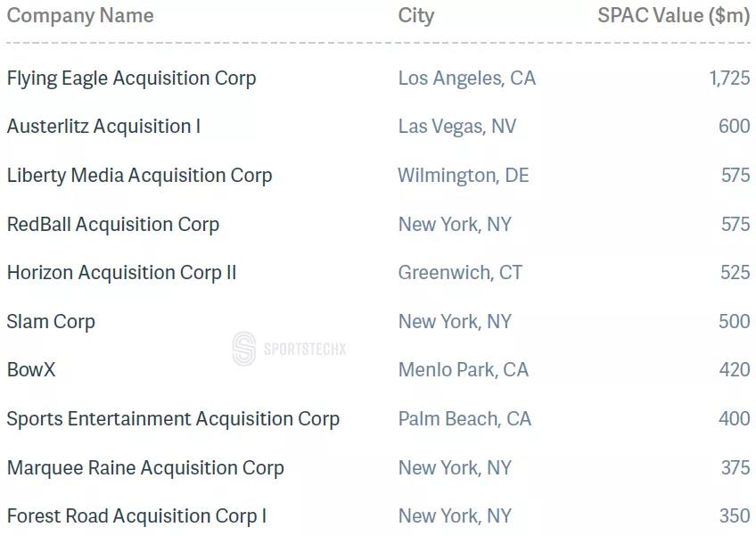The height and width of the screenshot is (536, 756).
Task: Click the 1,725 SPAC value cell
Action: coord(729,78)
